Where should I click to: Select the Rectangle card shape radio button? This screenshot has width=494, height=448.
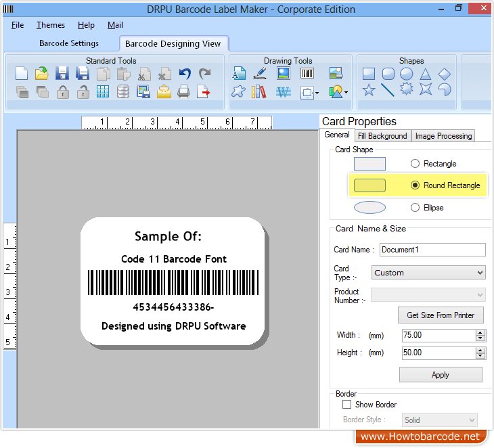tap(416, 164)
